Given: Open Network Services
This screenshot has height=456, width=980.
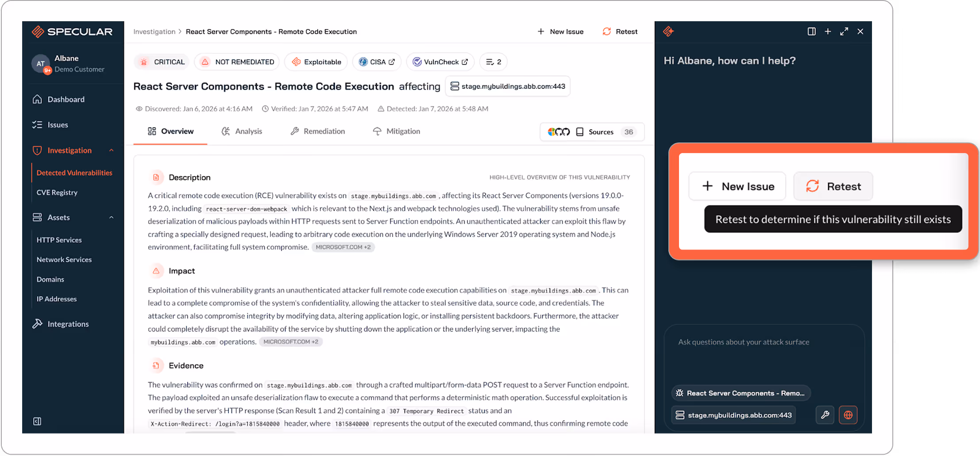Looking at the screenshot, I should 64,260.
